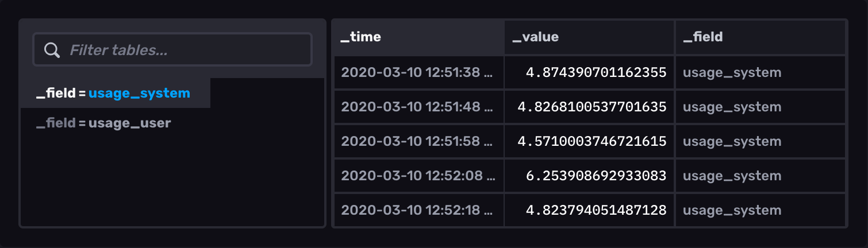This screenshot has height=248, width=868.
Task: Click usage_system cell in the 12:52:08 row
Action: pos(732,176)
